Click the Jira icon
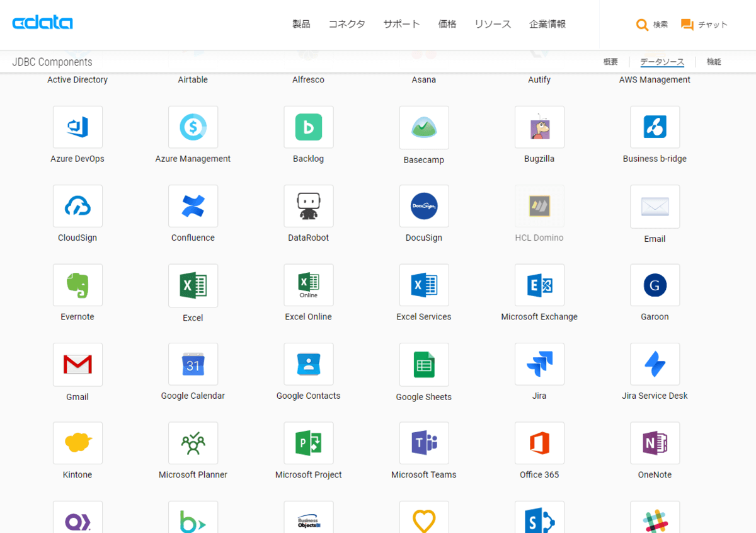 [539, 364]
